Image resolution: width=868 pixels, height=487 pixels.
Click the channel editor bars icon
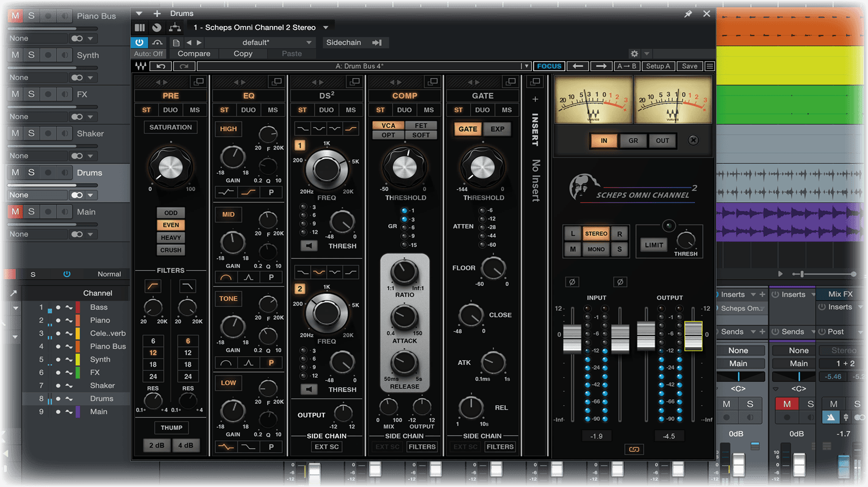point(140,27)
